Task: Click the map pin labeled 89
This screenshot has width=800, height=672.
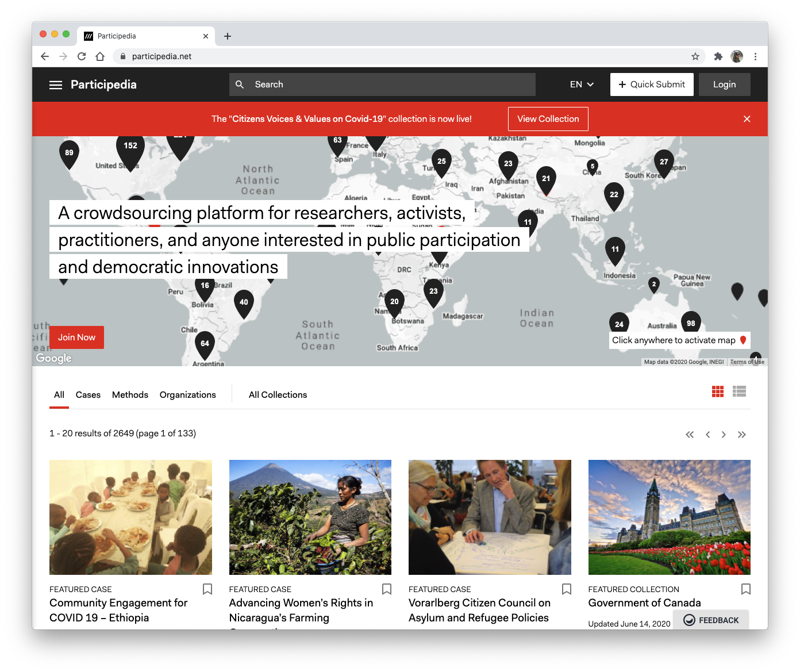Action: (69, 154)
